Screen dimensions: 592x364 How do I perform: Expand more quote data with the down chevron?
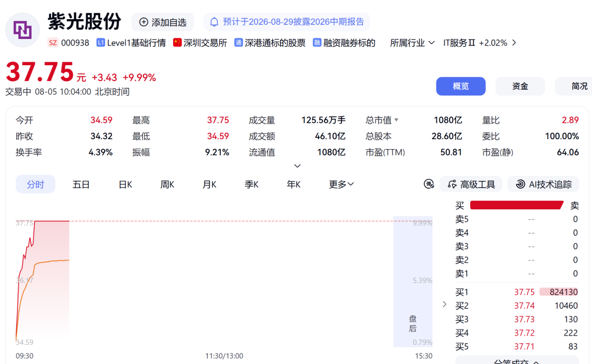(297, 166)
